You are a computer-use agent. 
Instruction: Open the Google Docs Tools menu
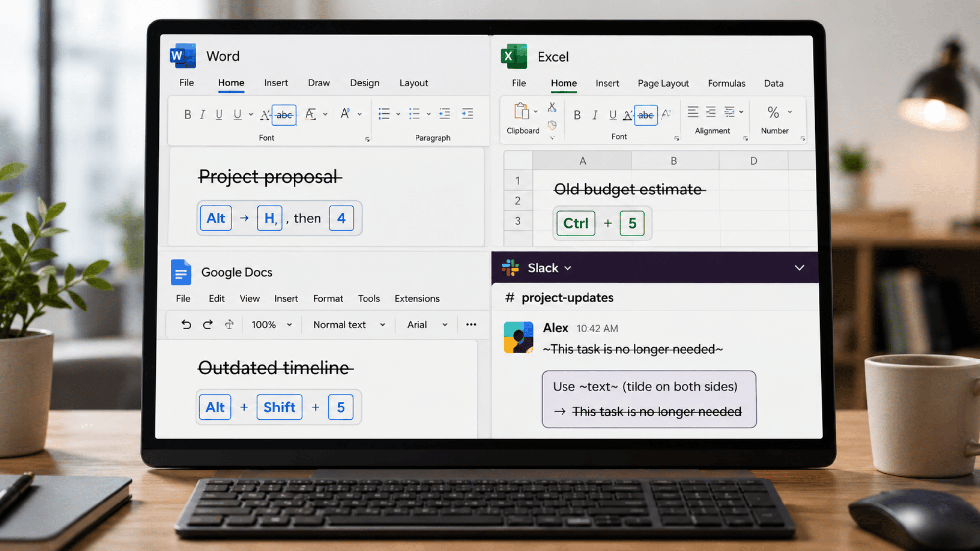368,298
